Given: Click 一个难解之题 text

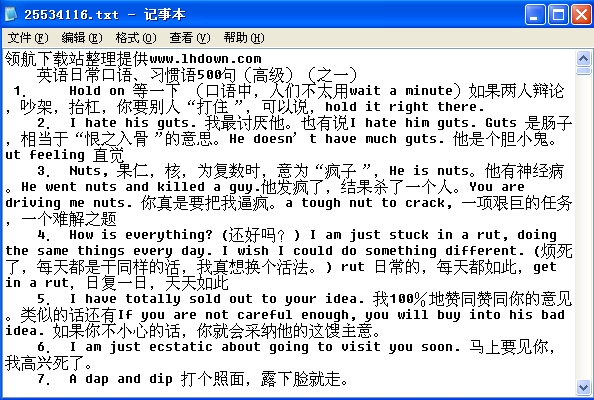Looking at the screenshot, I should click(69, 219).
